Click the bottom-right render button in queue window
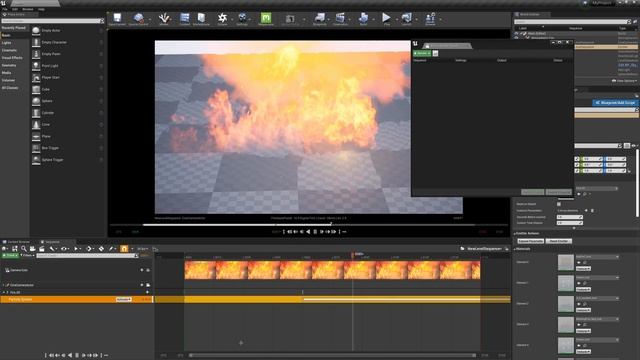This screenshot has width=640, height=360. point(558,192)
